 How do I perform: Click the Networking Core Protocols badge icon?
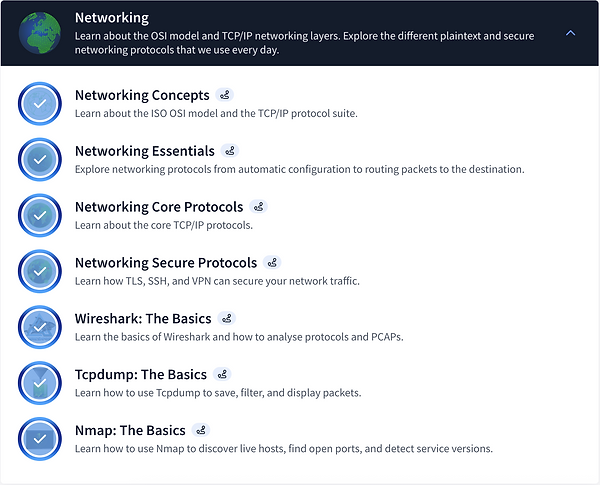(x=259, y=207)
